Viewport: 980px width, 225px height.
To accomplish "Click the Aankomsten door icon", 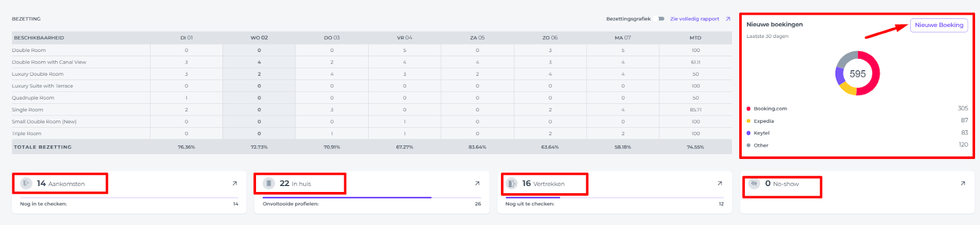I will point(26,183).
